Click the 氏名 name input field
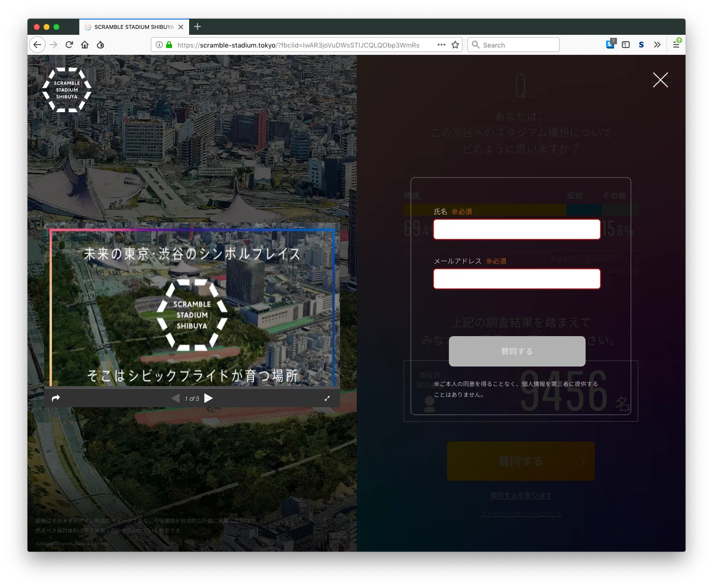Screen dimensions: 713x588 coord(516,229)
